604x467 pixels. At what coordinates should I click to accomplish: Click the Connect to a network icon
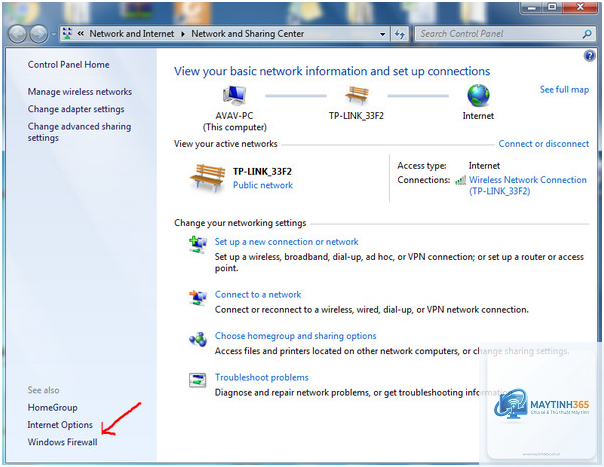(198, 297)
